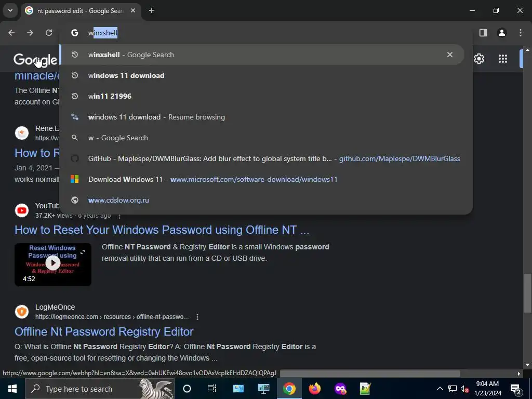The width and height of the screenshot is (532, 399).
Task: Open the Google apps grid
Action: (503, 59)
